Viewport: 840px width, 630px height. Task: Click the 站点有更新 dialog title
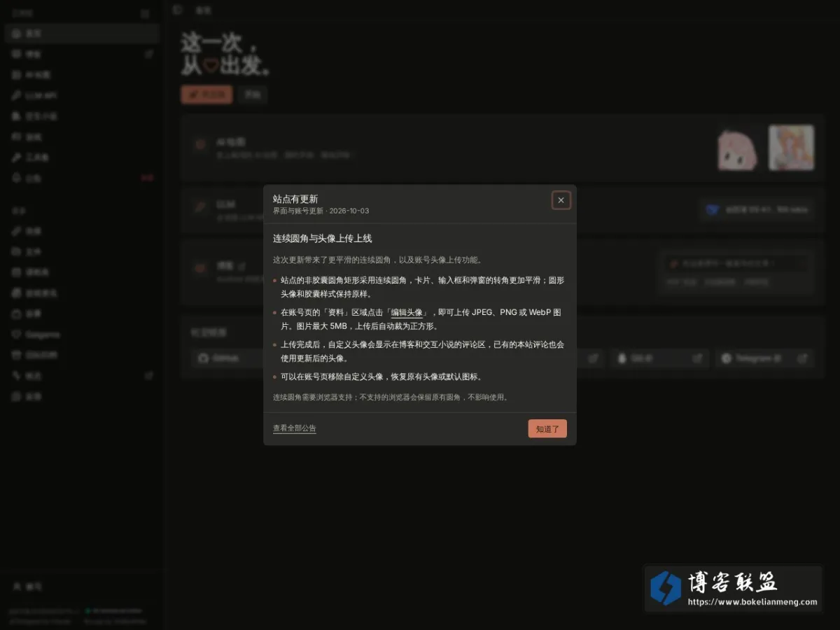[295, 199]
